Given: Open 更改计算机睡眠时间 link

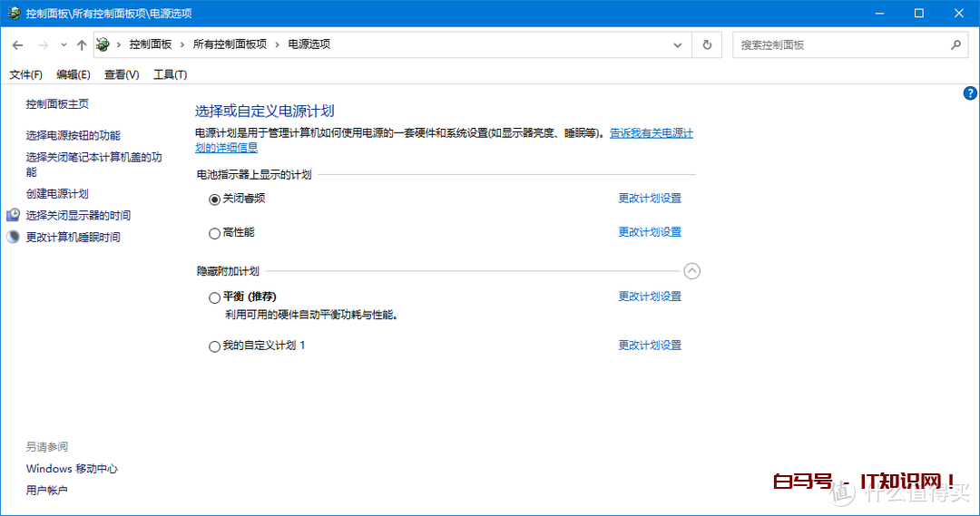Looking at the screenshot, I should tap(73, 238).
